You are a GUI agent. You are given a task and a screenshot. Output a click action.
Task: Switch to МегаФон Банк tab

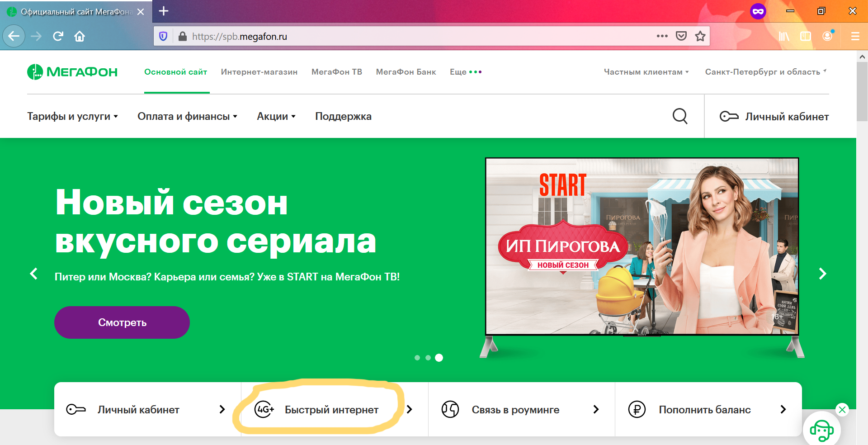click(x=406, y=72)
